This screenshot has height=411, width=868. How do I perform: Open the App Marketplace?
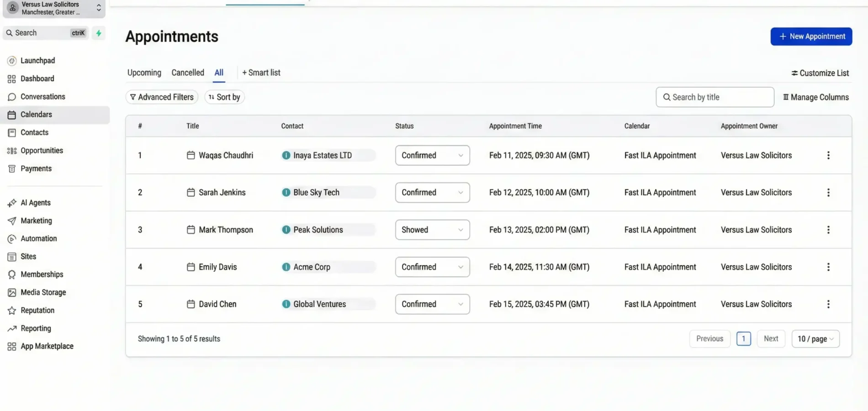[x=47, y=346]
